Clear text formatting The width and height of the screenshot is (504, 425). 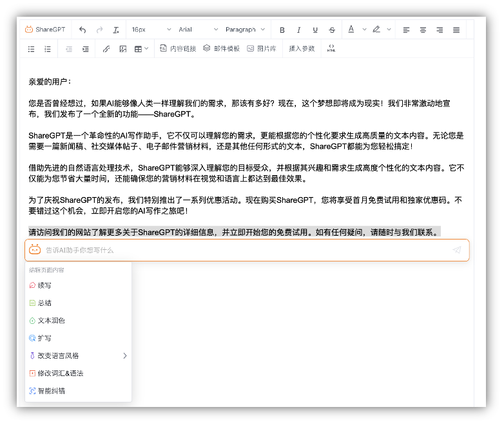[116, 30]
